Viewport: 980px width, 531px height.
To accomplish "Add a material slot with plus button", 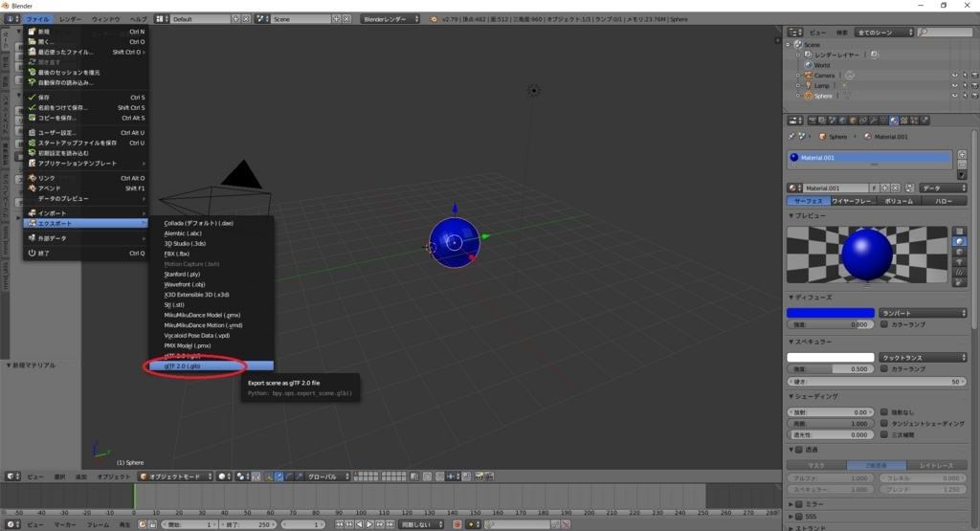I will coord(962,154).
